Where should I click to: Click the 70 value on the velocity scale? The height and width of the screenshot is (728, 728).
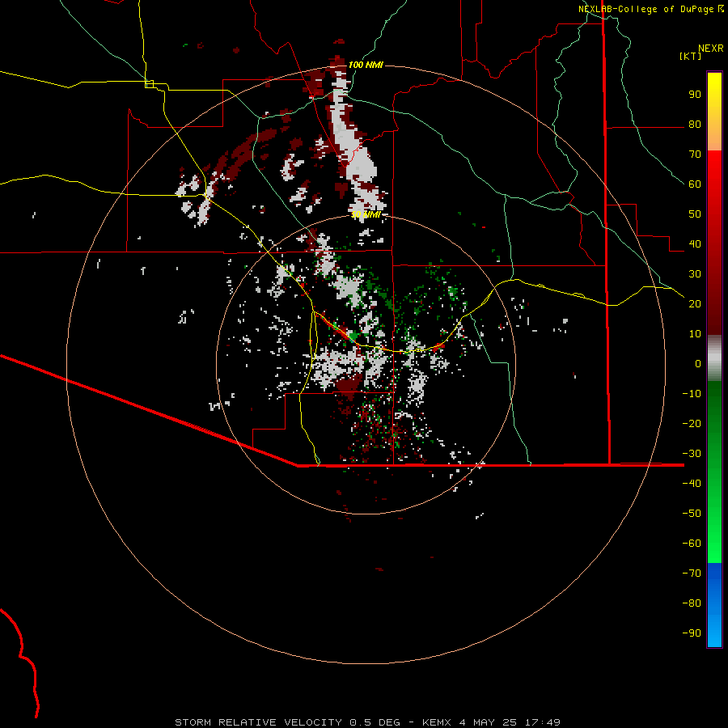tap(695, 154)
